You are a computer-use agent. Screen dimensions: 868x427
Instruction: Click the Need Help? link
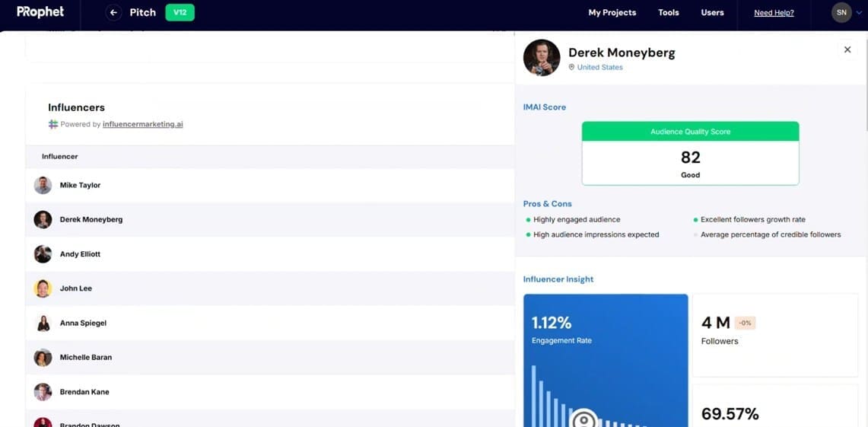coord(774,13)
